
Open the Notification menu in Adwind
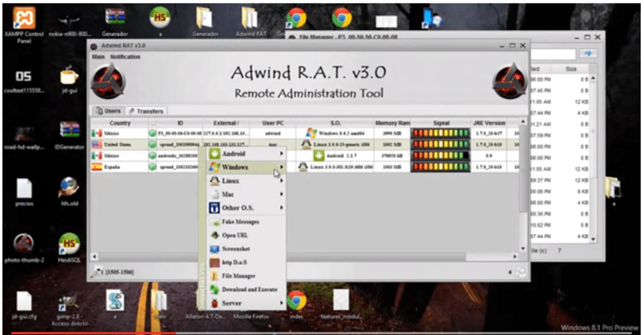[x=125, y=57]
